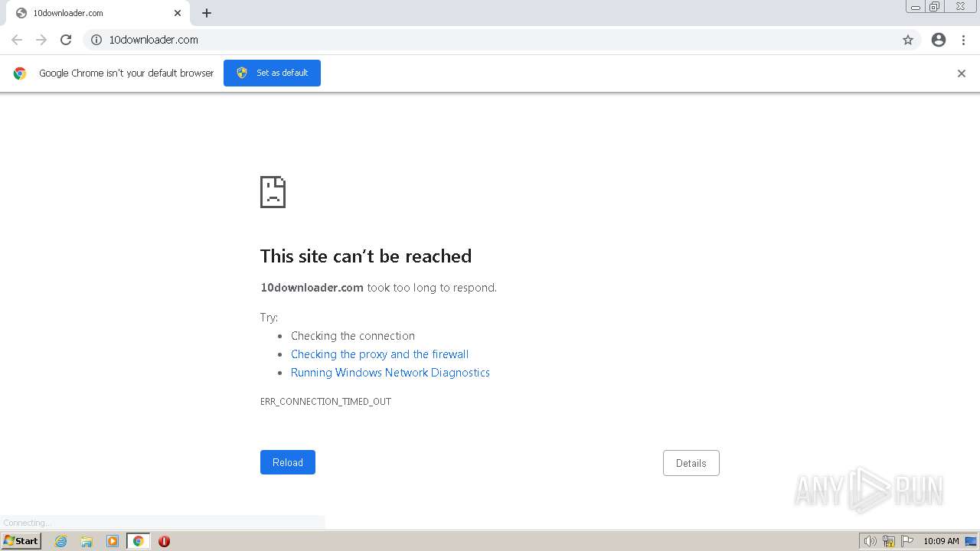Click the 'This site can't be reached' heading
The height and width of the screenshot is (551, 980).
[x=366, y=256]
